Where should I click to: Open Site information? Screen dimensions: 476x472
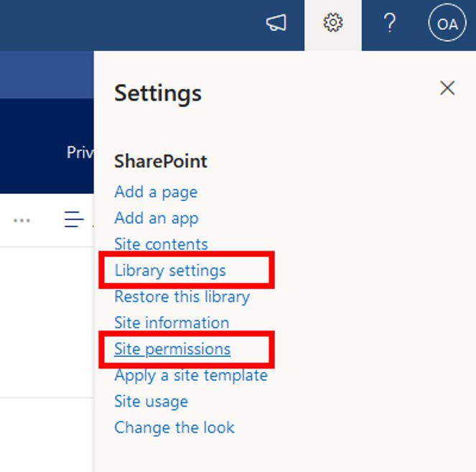[172, 323]
